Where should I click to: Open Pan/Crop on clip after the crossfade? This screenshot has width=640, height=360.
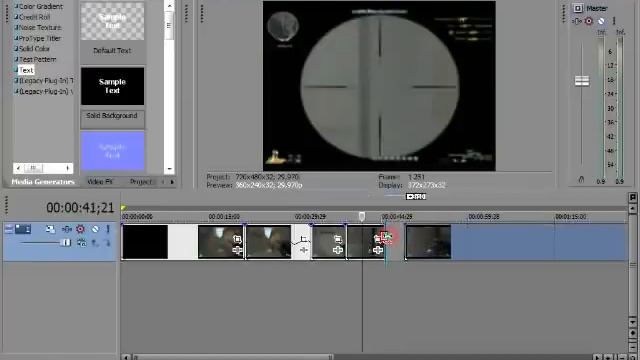point(338,239)
